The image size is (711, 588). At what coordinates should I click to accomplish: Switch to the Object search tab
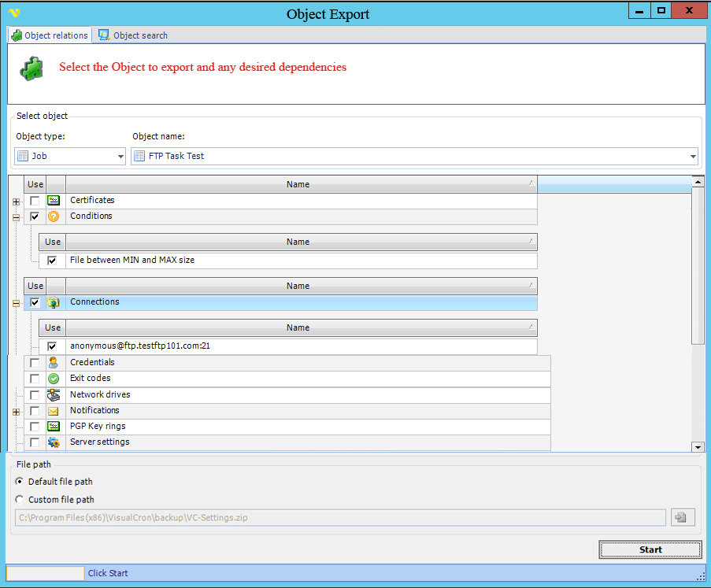(x=133, y=35)
